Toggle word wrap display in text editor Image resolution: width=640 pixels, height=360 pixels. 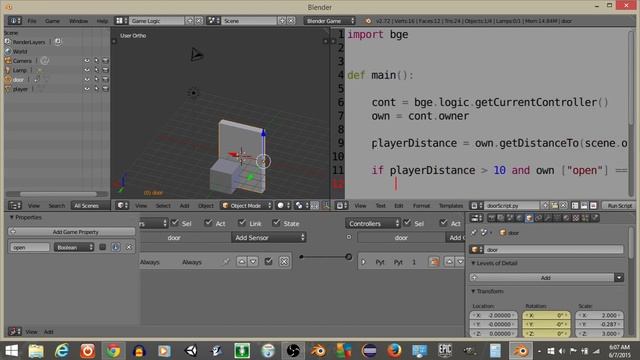tap(584, 205)
